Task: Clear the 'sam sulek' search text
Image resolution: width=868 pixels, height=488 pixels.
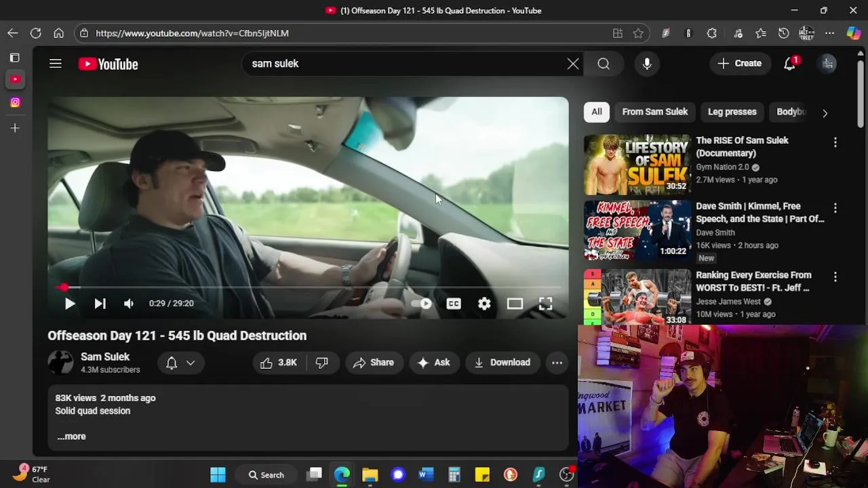Action: [x=573, y=64]
